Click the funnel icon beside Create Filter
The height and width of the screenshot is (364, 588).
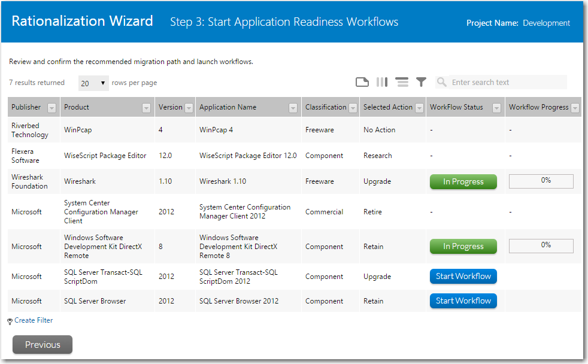pos(10,321)
